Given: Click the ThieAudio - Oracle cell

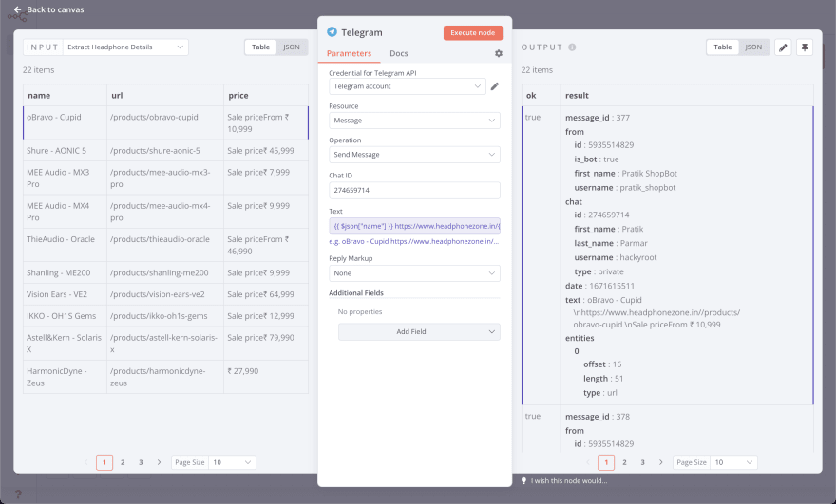Looking at the screenshot, I should [x=65, y=245].
